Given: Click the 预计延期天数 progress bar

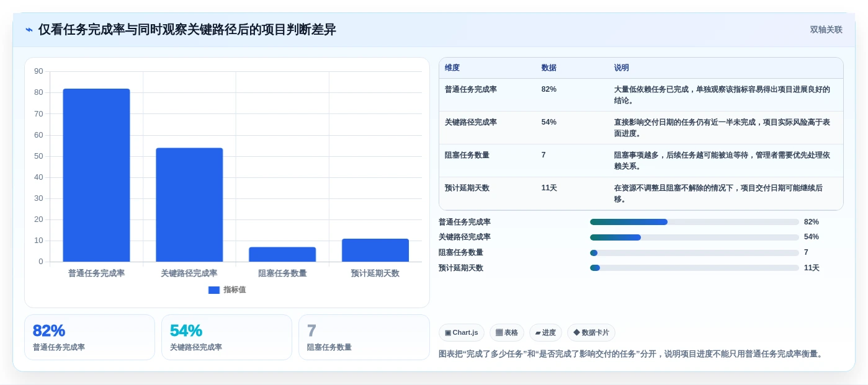Looking at the screenshot, I should click(694, 268).
